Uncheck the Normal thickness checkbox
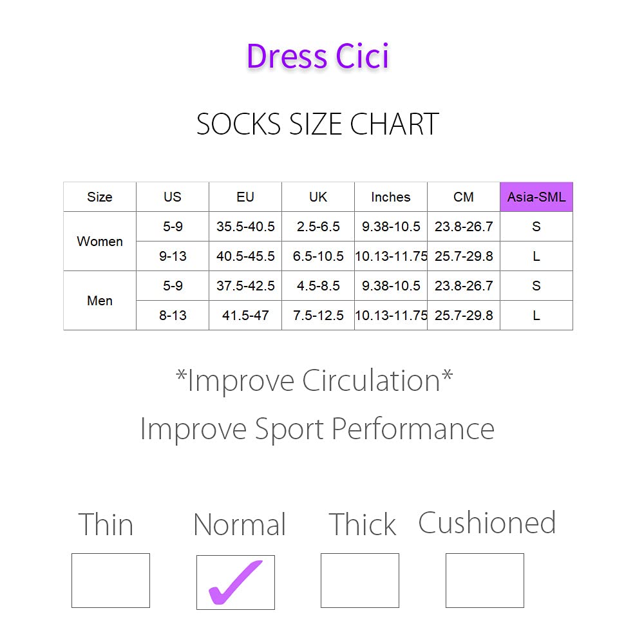 (235, 582)
